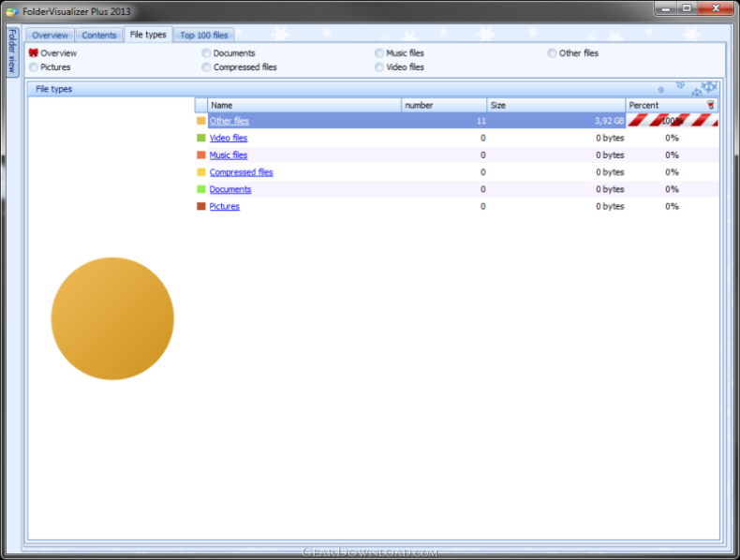Click the Pictures brown swatch
740x560 pixels.
(201, 206)
